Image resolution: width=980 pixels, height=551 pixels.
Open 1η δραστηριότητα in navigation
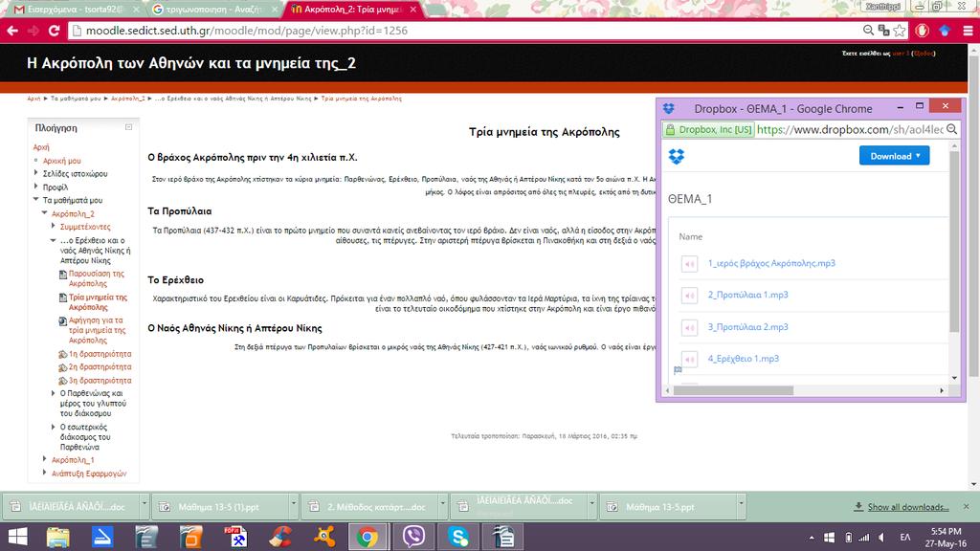coord(100,354)
